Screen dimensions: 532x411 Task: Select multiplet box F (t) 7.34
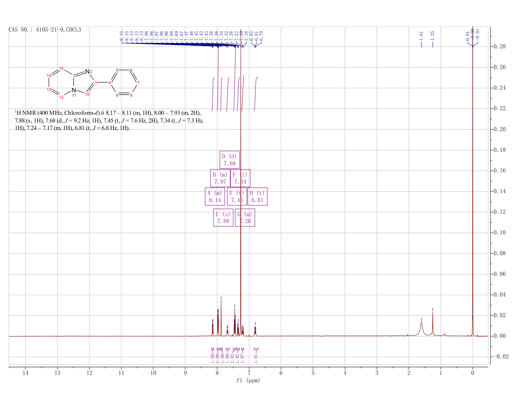pos(240,178)
